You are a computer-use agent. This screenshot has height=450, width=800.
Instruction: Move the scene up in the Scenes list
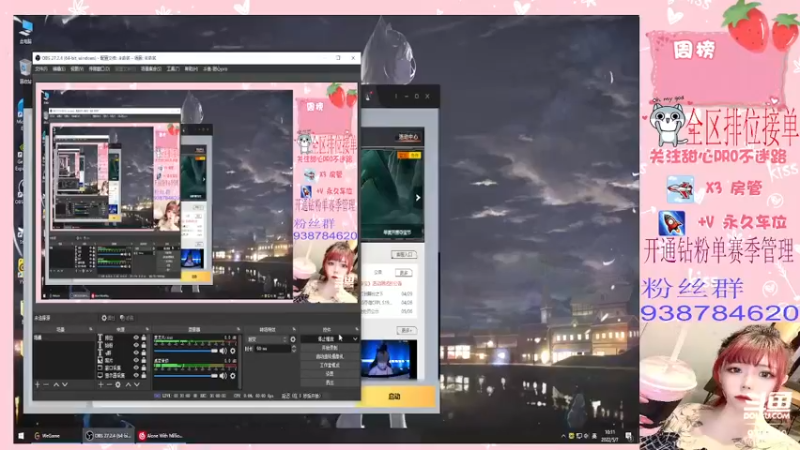tap(56, 385)
